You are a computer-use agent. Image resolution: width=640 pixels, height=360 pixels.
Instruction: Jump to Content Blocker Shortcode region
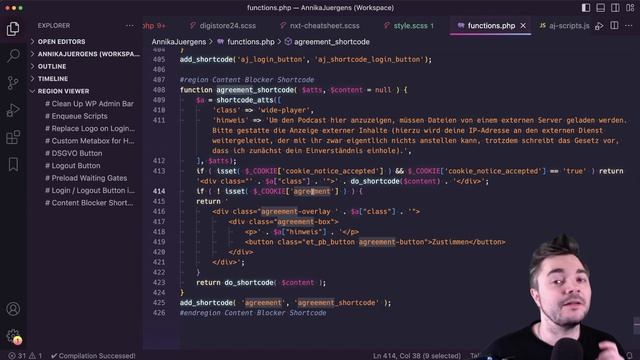[x=89, y=203]
